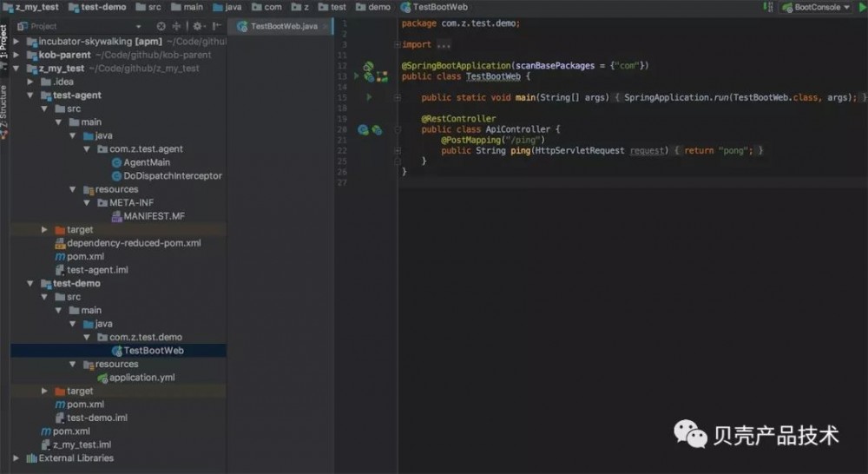Collapse the z_my_test project node
The width and height of the screenshot is (868, 474).
click(16, 69)
